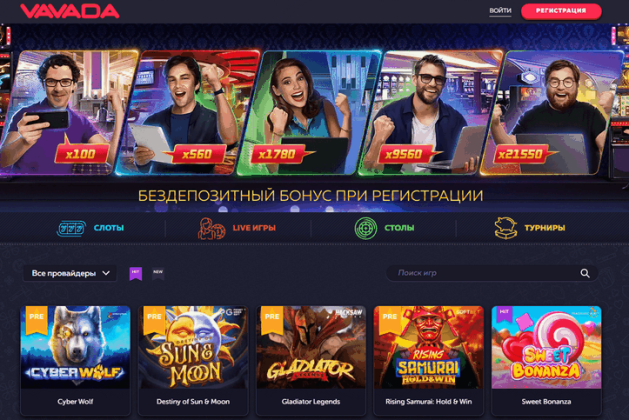The image size is (629, 420).
Task: Open the Sweet Bonanza game thumbnail
Action: coord(546,347)
